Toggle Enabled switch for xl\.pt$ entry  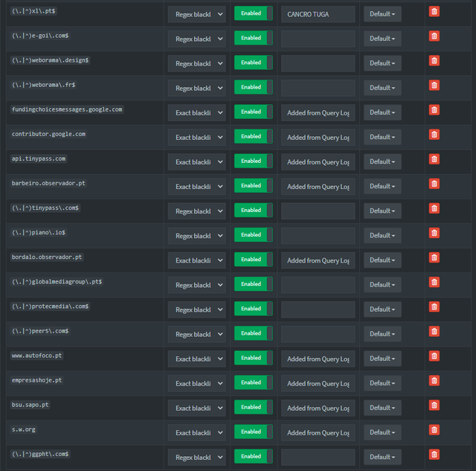pyautogui.click(x=254, y=13)
